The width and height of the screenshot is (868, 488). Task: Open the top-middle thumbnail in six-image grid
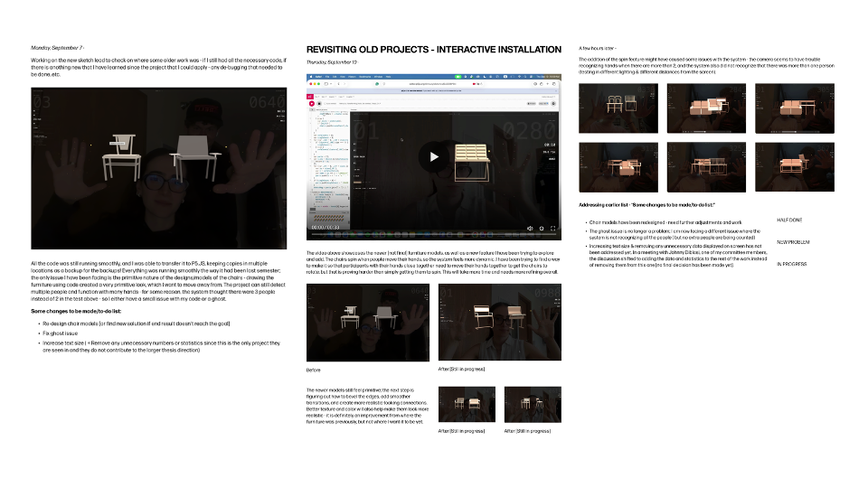[x=706, y=108]
